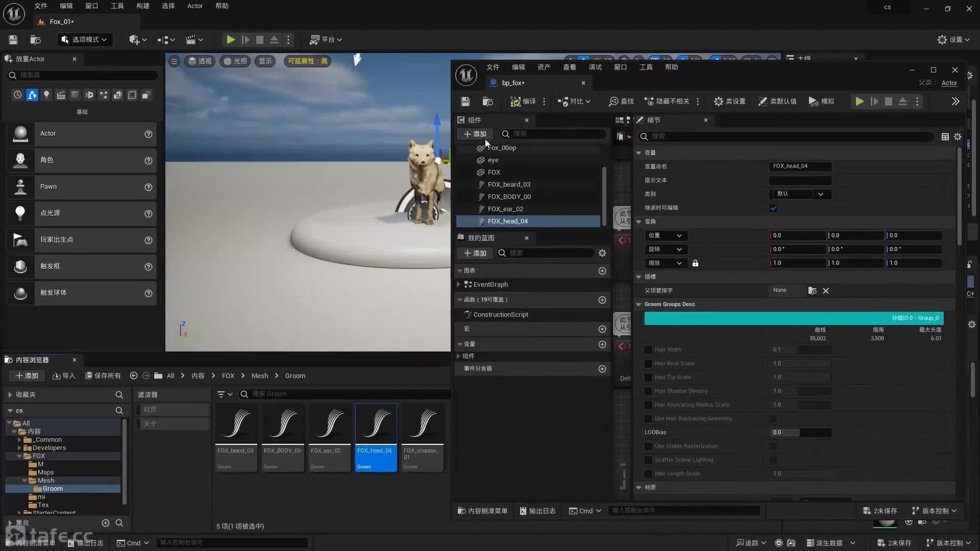Open Class Defaults in blueprint toolbar
This screenshot has width=980, height=551.
click(777, 102)
